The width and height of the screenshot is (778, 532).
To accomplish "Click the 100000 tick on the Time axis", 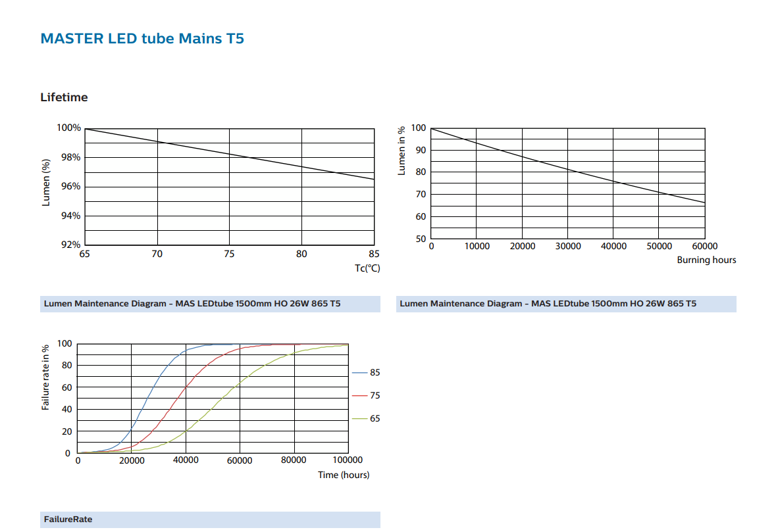I will tap(348, 460).
